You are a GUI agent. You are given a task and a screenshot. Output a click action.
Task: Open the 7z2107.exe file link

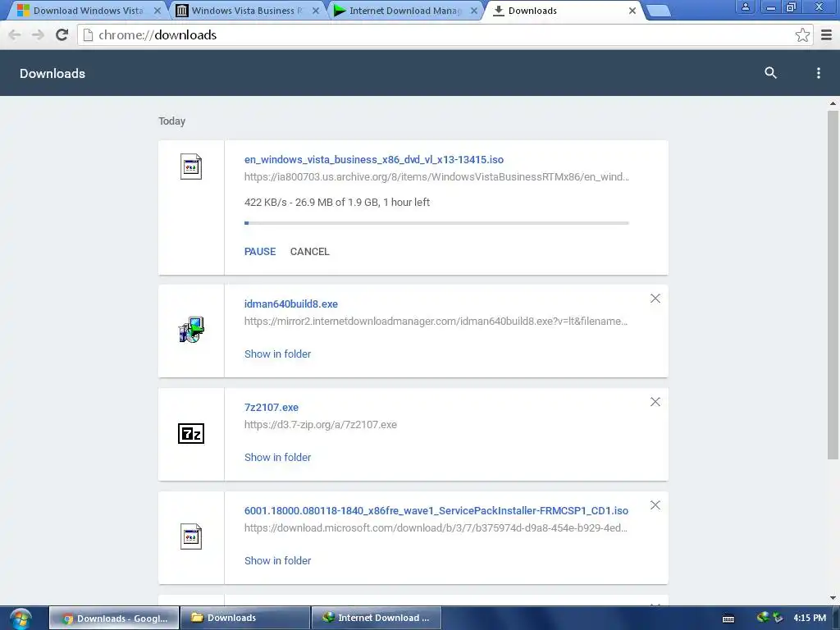pyautogui.click(x=271, y=407)
